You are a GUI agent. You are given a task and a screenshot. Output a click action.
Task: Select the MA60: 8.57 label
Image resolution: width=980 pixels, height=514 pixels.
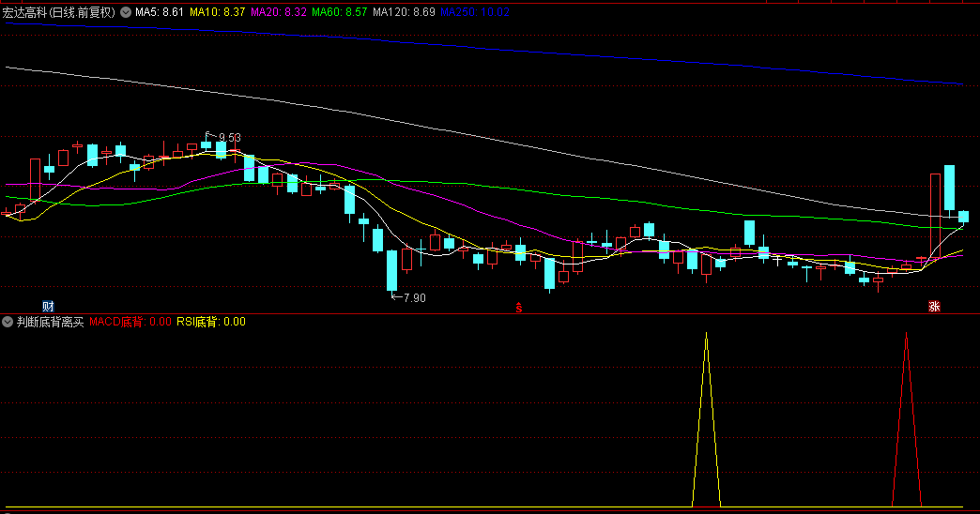coord(340,12)
